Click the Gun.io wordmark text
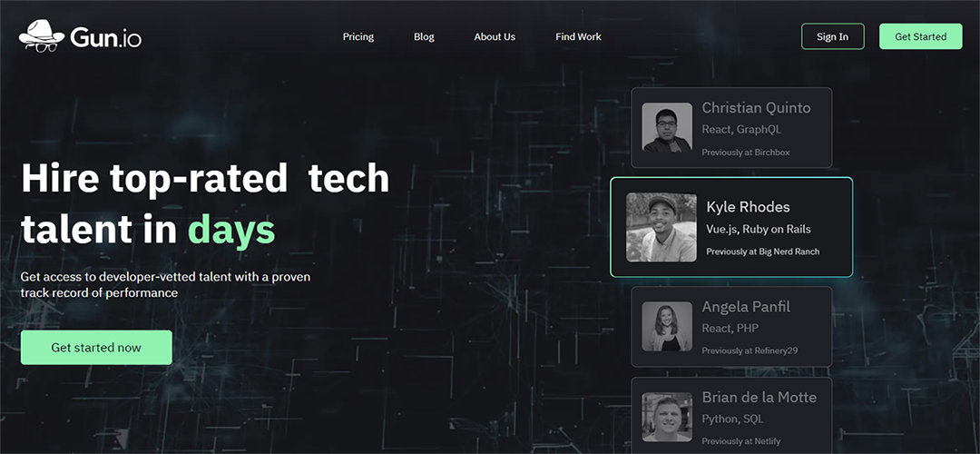Image resolution: width=980 pixels, height=454 pixels. (105, 38)
